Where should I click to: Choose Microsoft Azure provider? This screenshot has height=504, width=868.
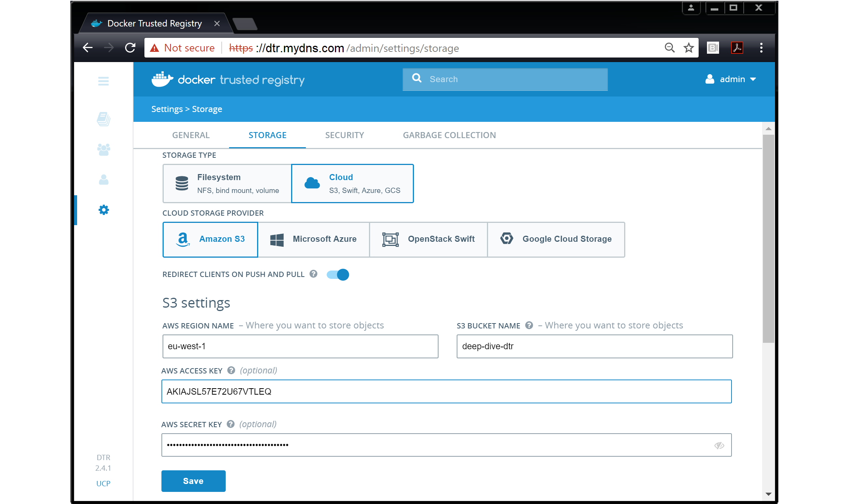313,240
